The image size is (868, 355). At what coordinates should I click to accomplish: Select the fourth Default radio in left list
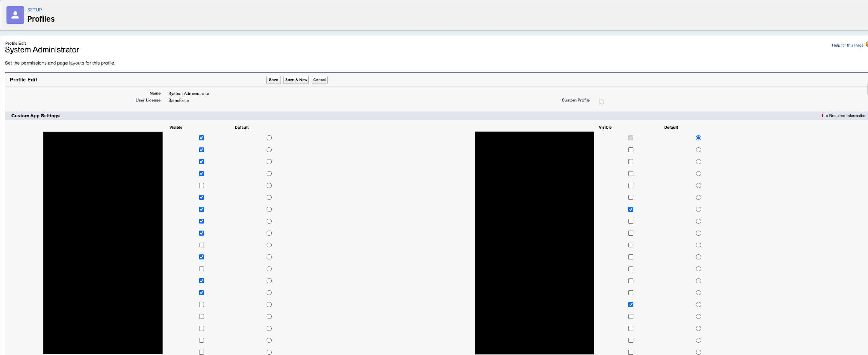269,174
